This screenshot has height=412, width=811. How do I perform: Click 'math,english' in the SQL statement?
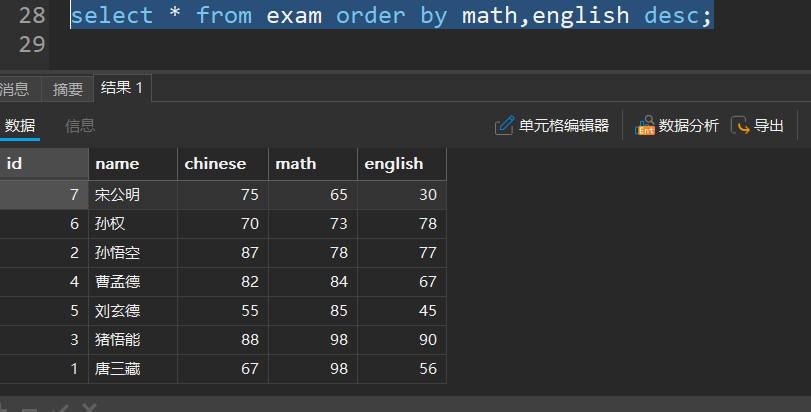(x=546, y=16)
